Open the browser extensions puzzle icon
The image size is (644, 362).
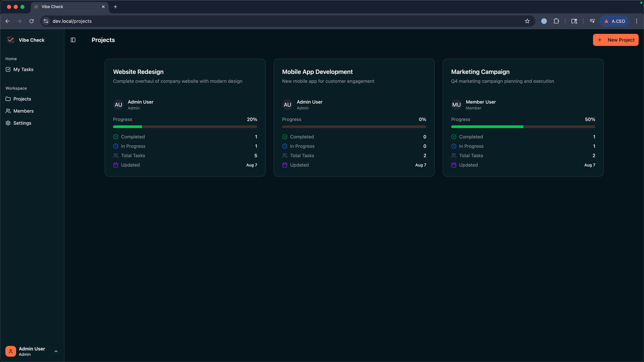click(556, 21)
